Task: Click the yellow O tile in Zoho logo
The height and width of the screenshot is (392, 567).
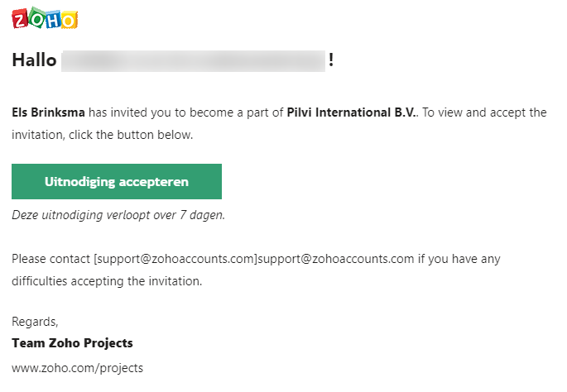Action: [x=69, y=20]
